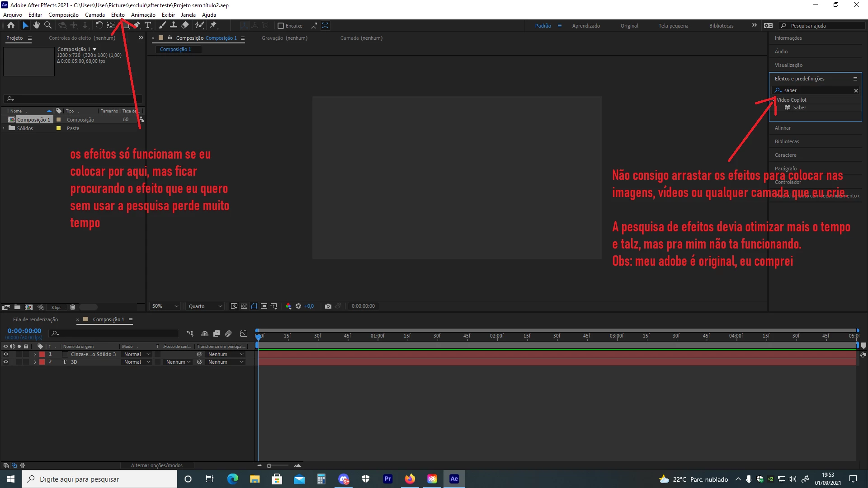Open the Efeito menu
This screenshot has width=868, height=488.
[118, 15]
